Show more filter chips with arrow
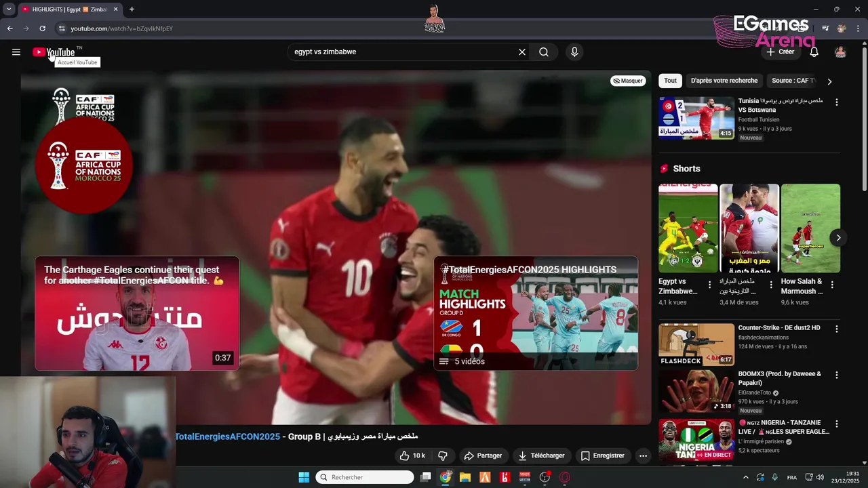The image size is (868, 488). [829, 81]
